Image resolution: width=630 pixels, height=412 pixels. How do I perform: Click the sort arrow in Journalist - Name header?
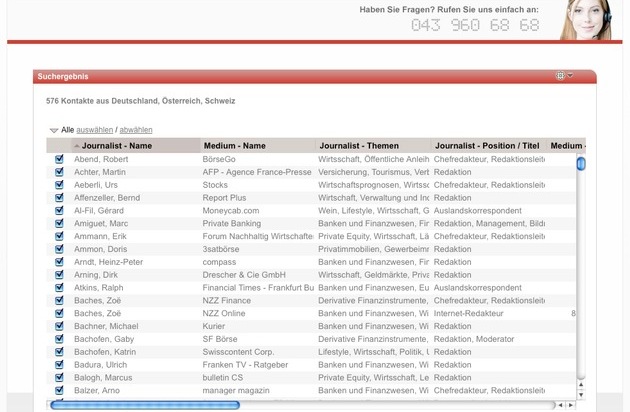pyautogui.click(x=77, y=146)
